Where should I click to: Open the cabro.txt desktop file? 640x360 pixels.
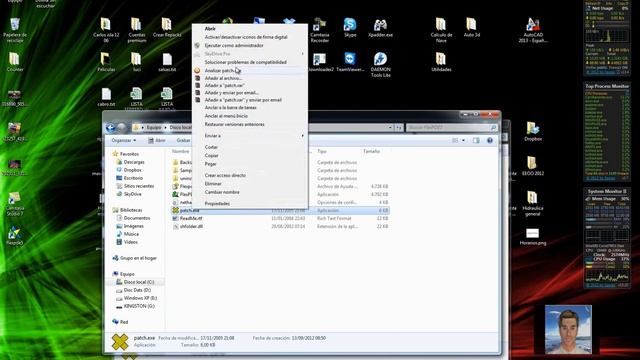click(106, 97)
